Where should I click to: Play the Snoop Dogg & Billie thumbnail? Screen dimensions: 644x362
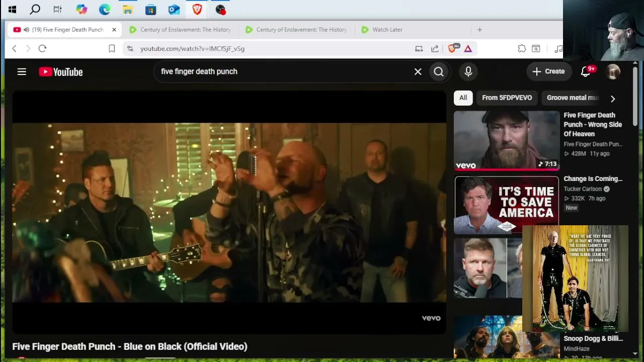(507, 337)
